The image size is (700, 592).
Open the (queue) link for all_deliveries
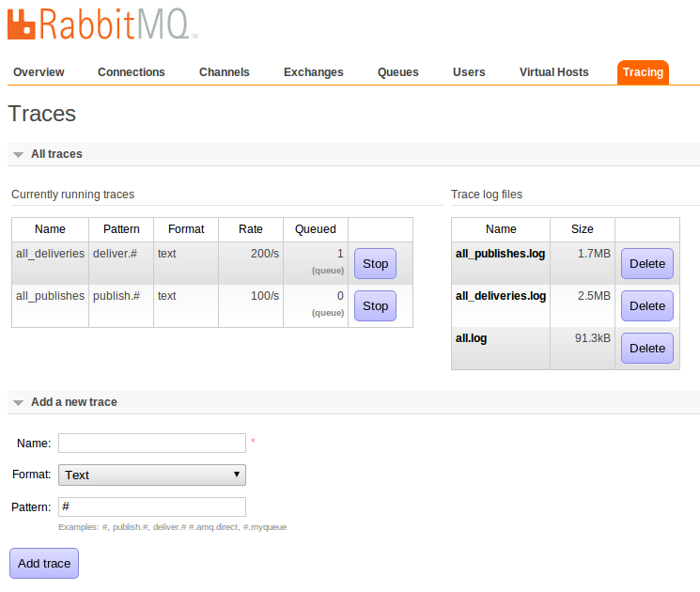pyautogui.click(x=328, y=271)
